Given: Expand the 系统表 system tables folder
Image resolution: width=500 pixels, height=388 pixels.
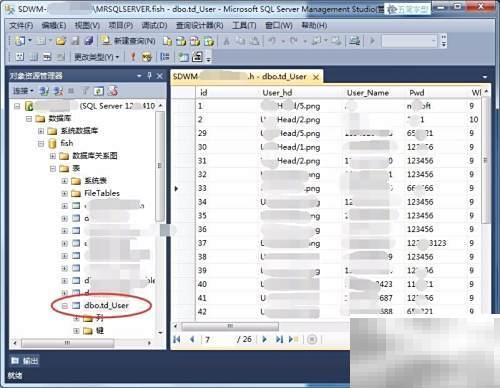Looking at the screenshot, I should (65, 181).
